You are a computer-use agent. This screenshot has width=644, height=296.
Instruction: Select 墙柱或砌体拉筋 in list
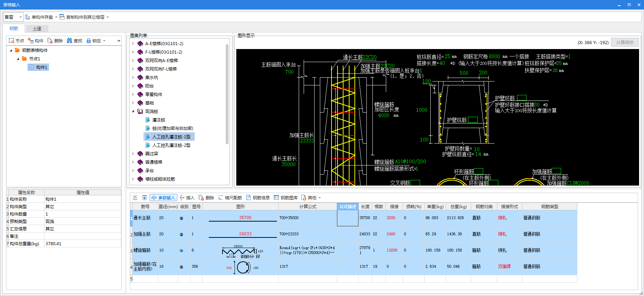(160, 179)
